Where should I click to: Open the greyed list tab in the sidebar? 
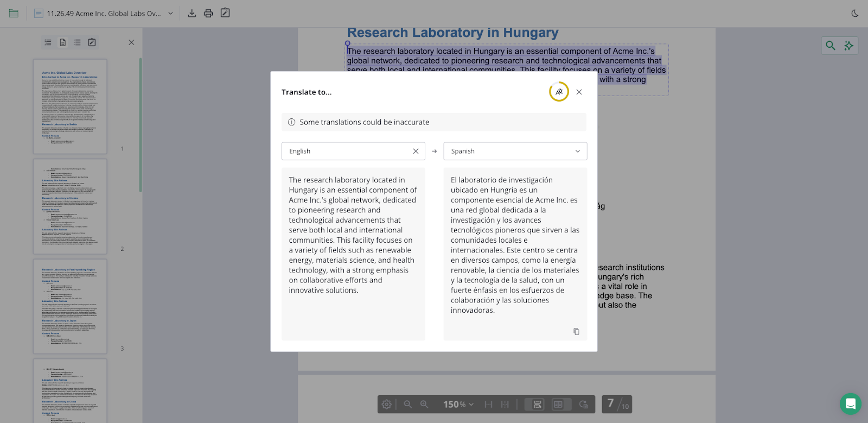[77, 42]
